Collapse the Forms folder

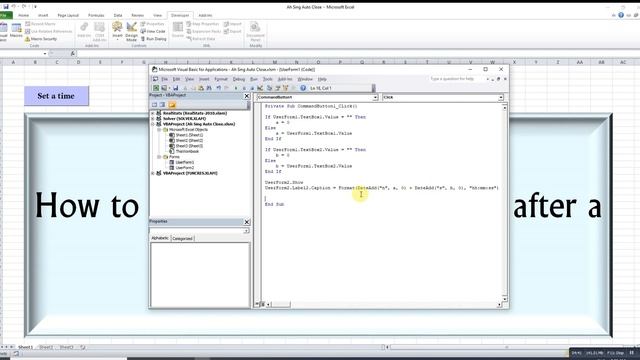159,157
